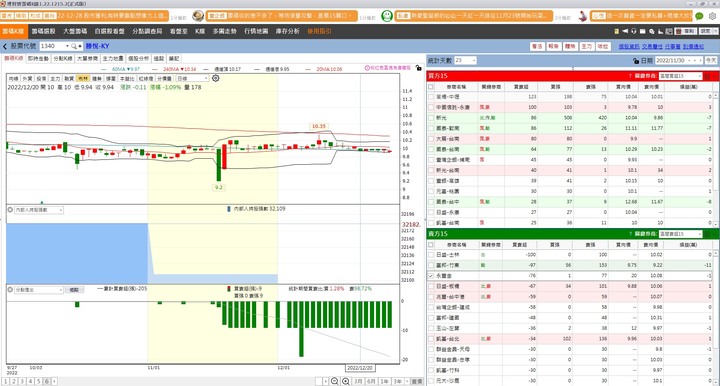Open the green chat bubble icon
The image size is (720, 386).
pyautogui.click(x=699, y=16)
